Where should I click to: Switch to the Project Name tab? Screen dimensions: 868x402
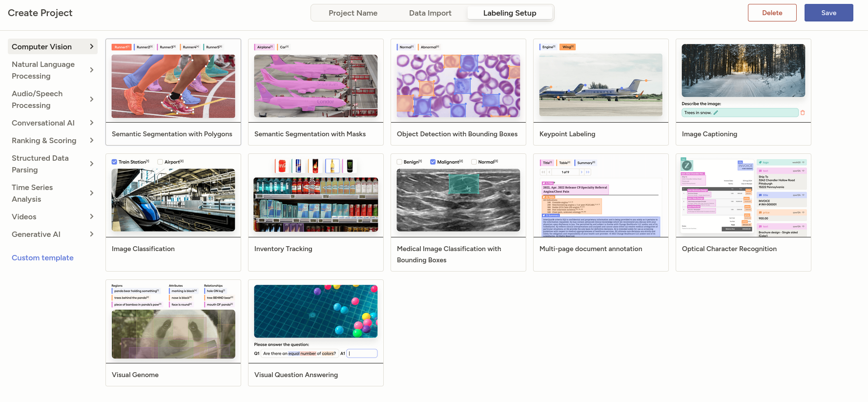[353, 13]
